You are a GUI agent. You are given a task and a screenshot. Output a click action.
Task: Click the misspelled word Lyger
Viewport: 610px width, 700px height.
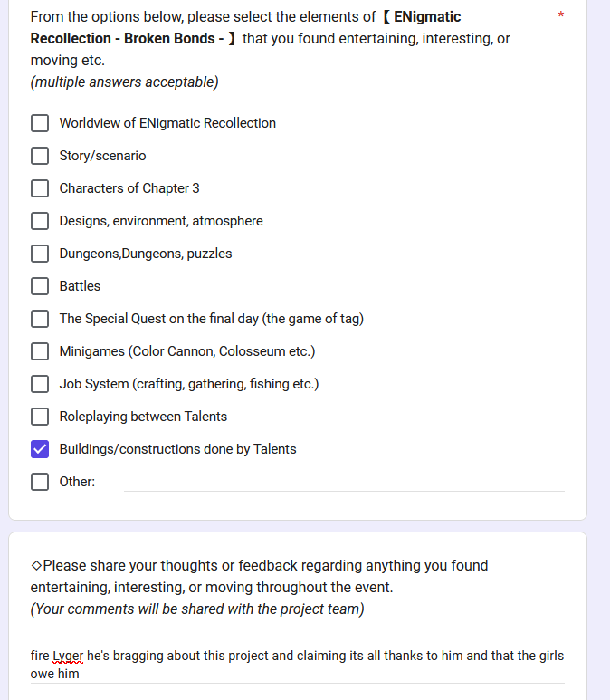(x=68, y=656)
